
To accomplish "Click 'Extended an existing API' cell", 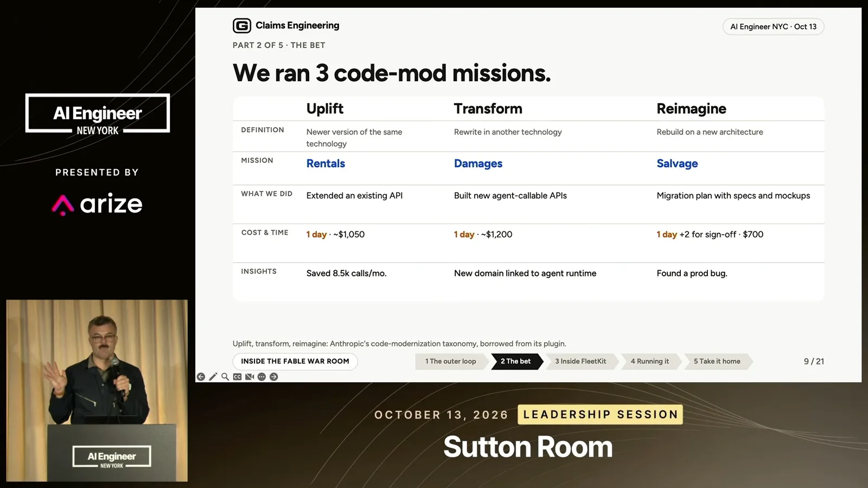I will click(x=354, y=195).
